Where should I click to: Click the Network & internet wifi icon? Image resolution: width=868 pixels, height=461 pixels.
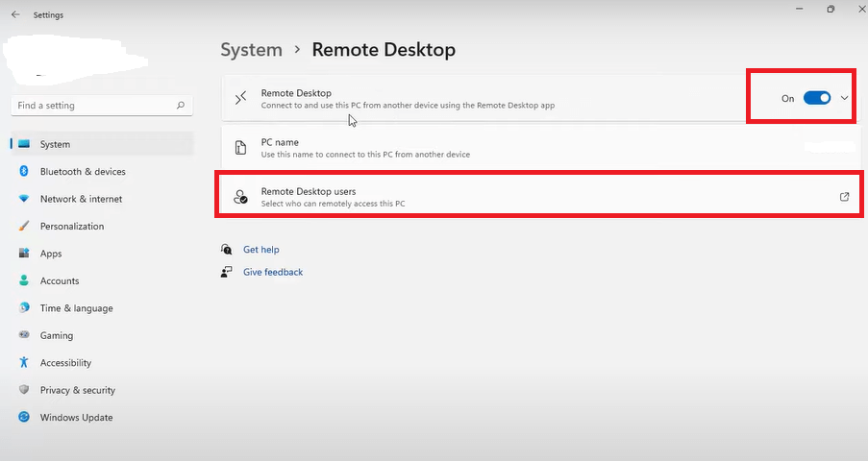pos(24,199)
